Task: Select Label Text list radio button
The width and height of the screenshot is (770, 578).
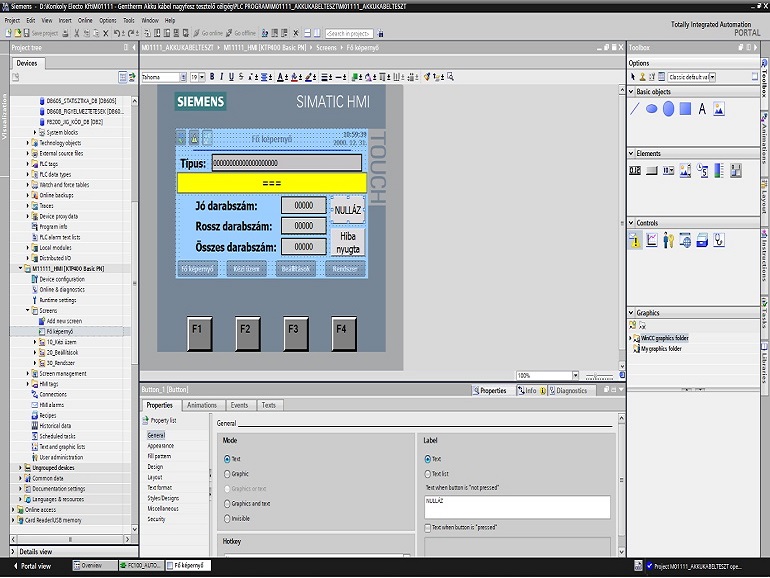Action: [428, 474]
